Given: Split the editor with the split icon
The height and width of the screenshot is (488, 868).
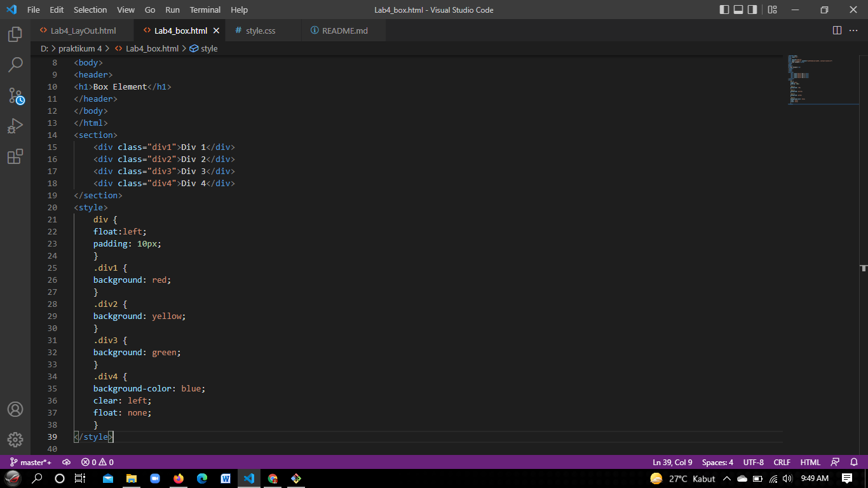Looking at the screenshot, I should (836, 30).
